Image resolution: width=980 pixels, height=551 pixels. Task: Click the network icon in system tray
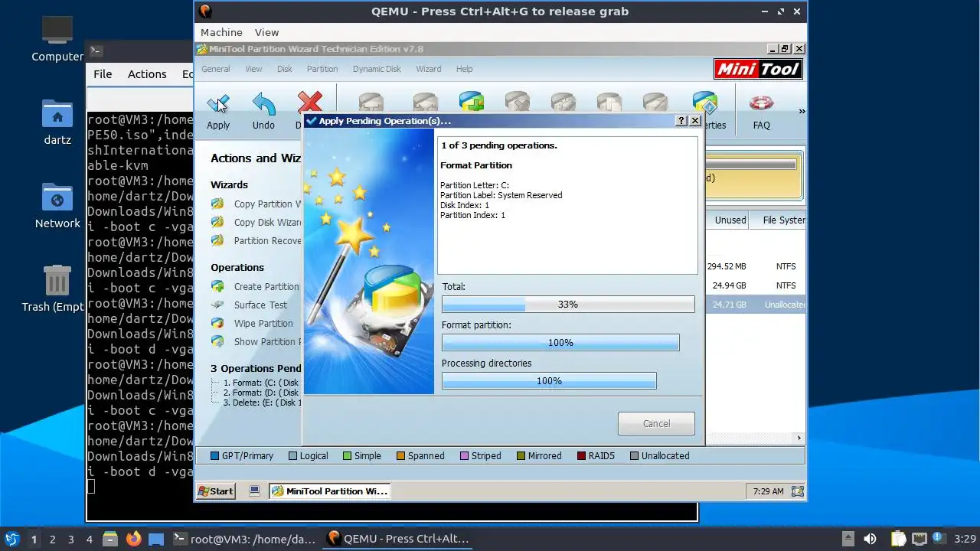point(919,539)
